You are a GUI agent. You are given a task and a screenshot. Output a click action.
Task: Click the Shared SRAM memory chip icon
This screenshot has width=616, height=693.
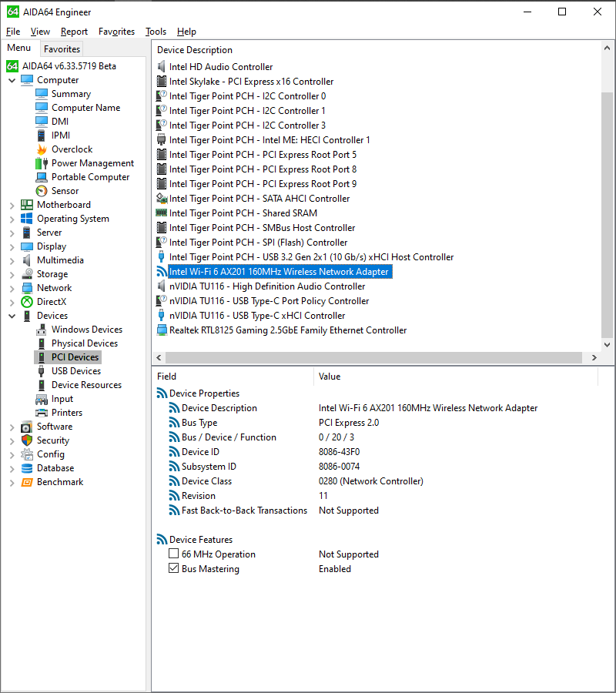click(x=162, y=213)
